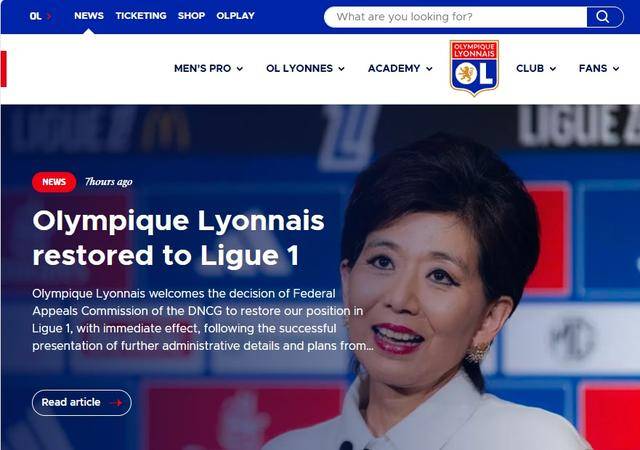Click the OL link in top bar

(x=36, y=16)
